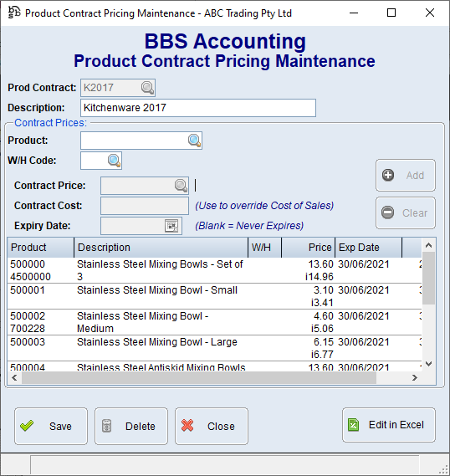Viewport: 450px width, 476px height.
Task: Click the horizontal scroll left arrow
Action: 14,377
